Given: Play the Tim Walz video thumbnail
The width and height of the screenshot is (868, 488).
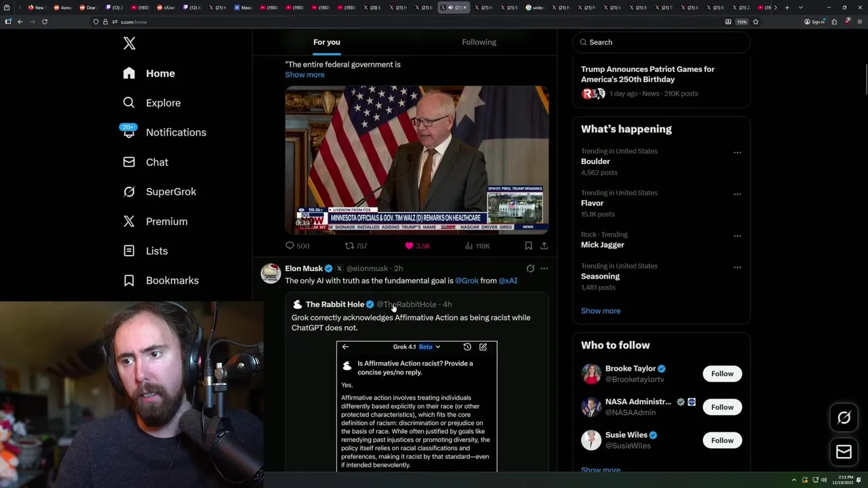Looking at the screenshot, I should click(416, 160).
